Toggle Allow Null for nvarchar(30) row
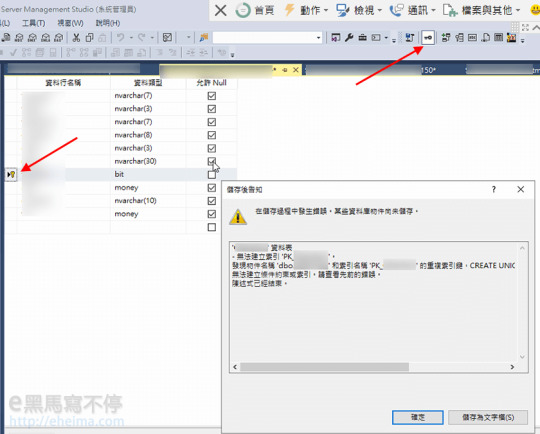The width and height of the screenshot is (540, 434). click(212, 161)
